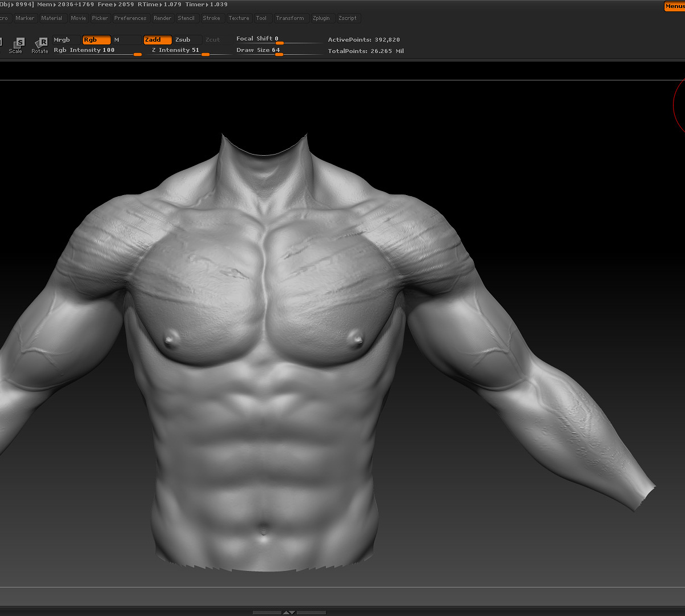Viewport: 685px width, 616px height.
Task: Enable the Zcut mode button
Action: [x=218, y=40]
